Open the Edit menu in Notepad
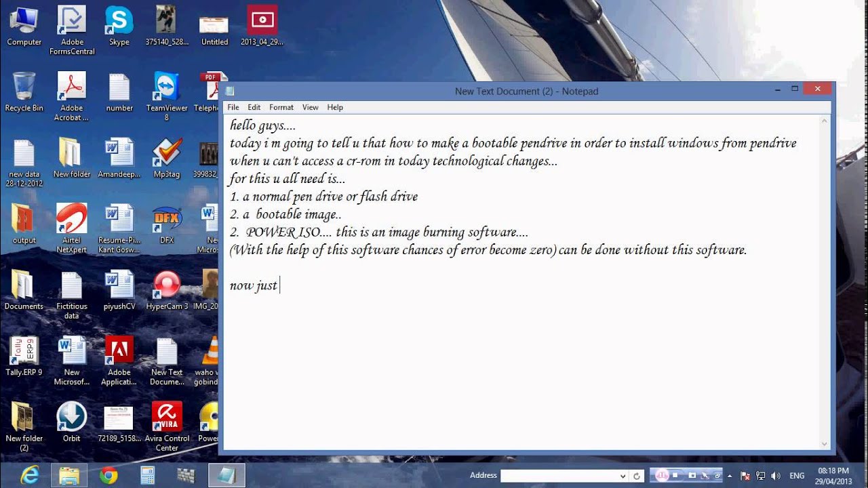The height and width of the screenshot is (488, 868). pyautogui.click(x=254, y=107)
